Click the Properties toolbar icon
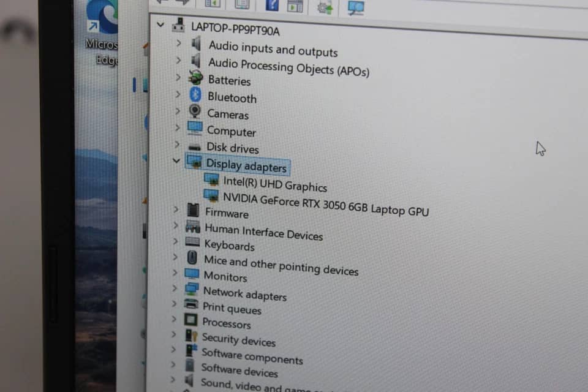The image size is (588, 392). click(x=242, y=4)
